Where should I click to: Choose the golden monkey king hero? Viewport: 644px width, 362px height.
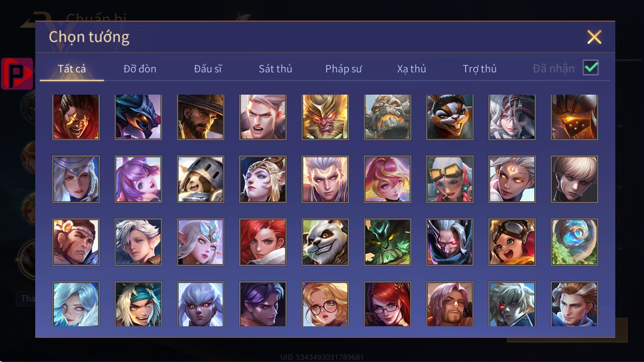[325, 117]
